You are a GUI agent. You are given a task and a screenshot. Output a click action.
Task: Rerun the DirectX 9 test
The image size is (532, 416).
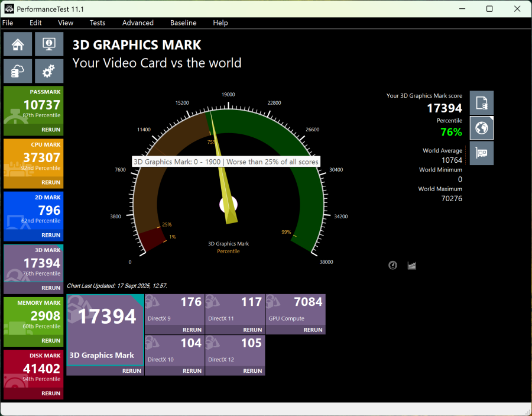tap(192, 330)
